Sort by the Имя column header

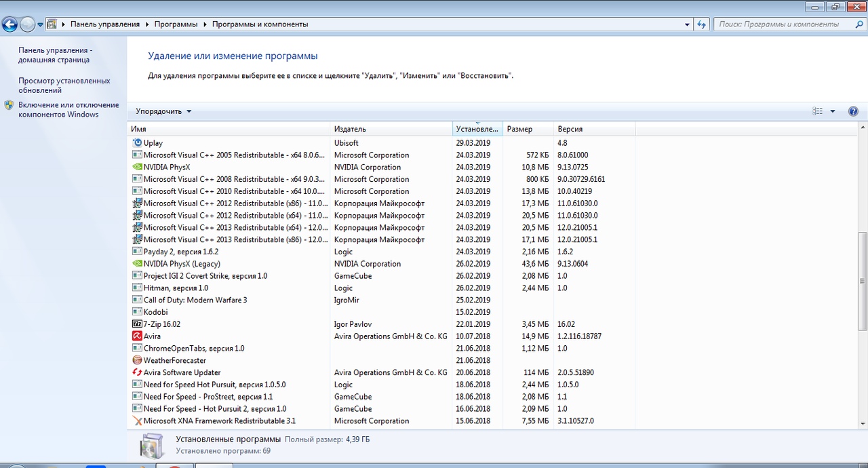point(229,129)
